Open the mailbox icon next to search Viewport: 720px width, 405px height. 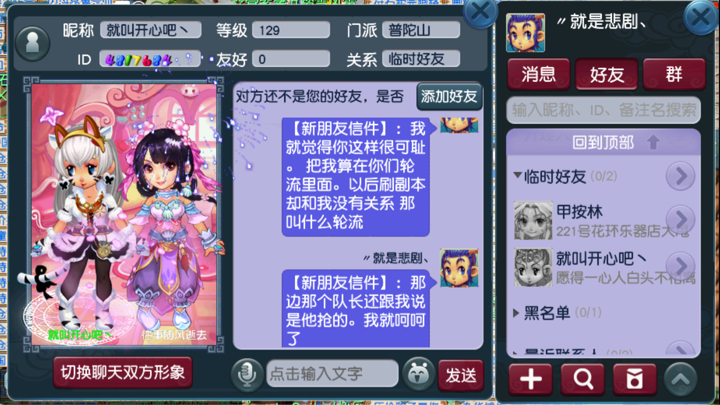pos(635,379)
